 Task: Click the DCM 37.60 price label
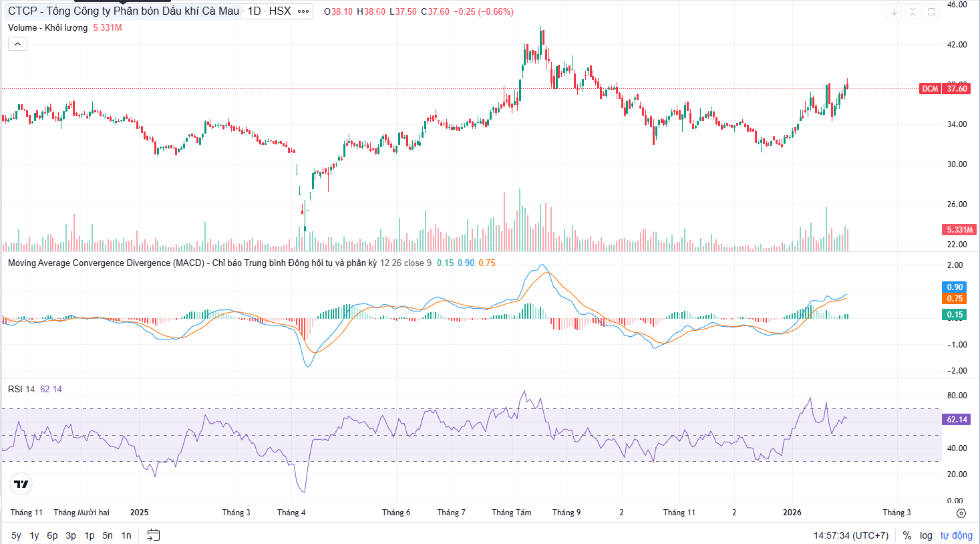pyautogui.click(x=945, y=88)
